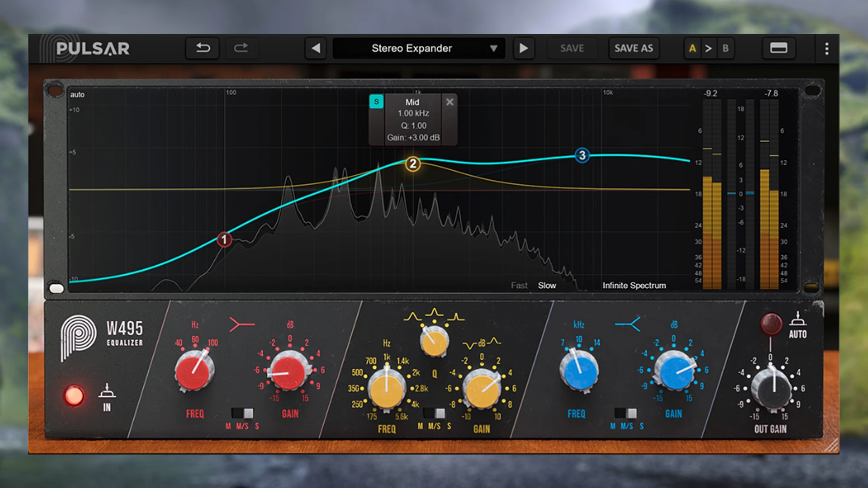Screen dimensions: 868x488
Task: Click the SAVE AS button
Action: (x=633, y=48)
